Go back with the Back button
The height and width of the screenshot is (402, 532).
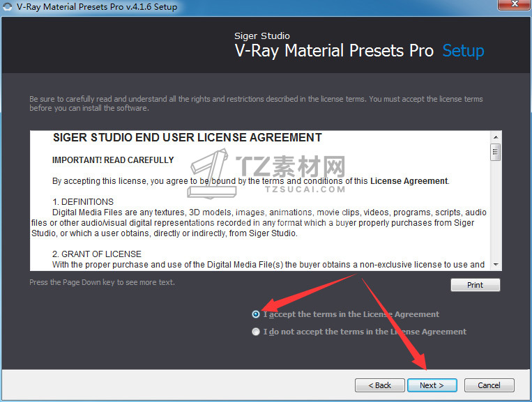pyautogui.click(x=380, y=385)
